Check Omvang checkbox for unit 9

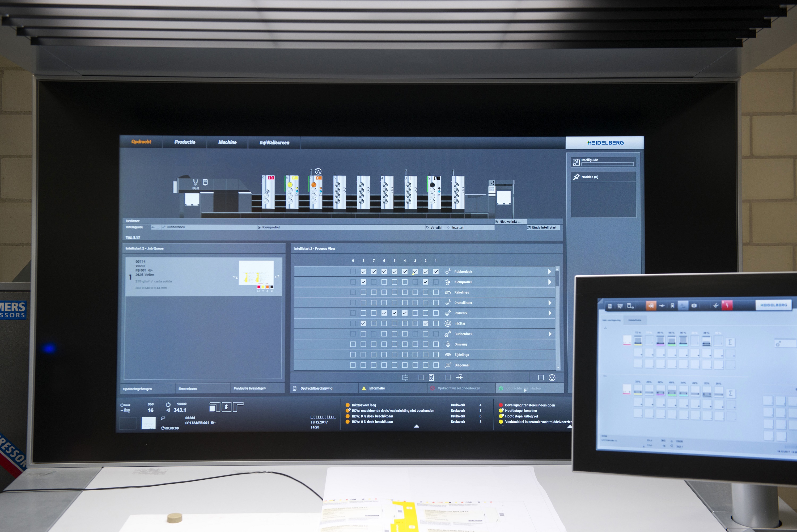point(353,344)
